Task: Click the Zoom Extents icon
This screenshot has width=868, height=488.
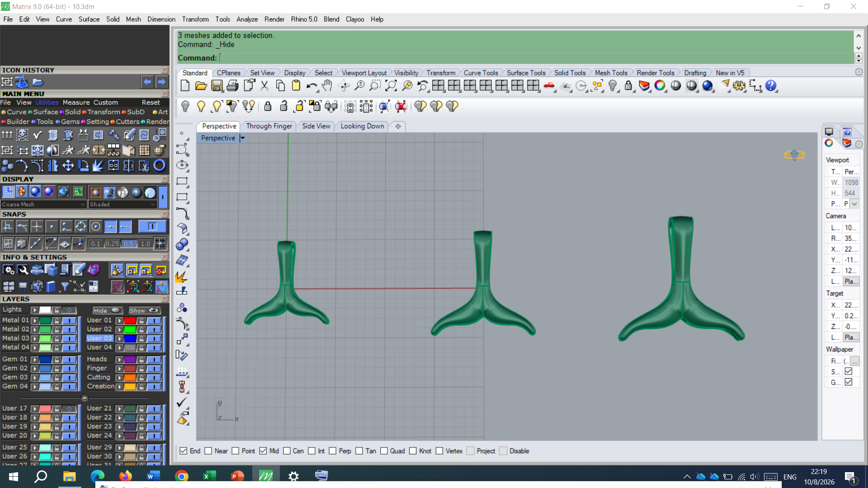Action: pyautogui.click(x=391, y=86)
